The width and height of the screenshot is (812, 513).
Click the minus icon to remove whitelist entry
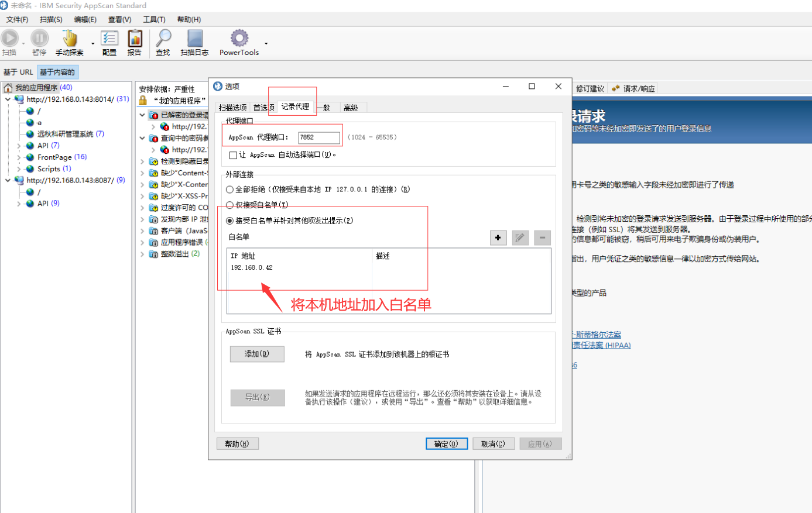coord(542,237)
